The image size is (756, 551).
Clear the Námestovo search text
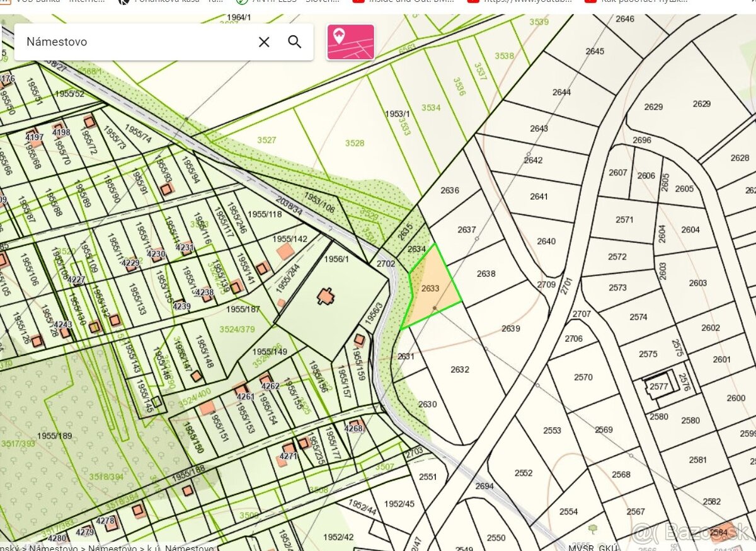pos(264,42)
